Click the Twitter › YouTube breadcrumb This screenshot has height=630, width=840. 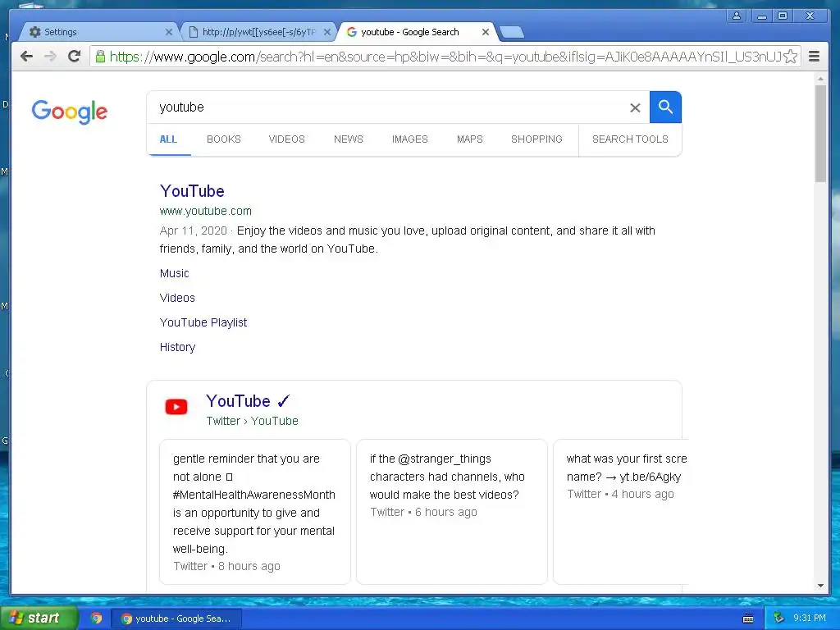pos(253,421)
